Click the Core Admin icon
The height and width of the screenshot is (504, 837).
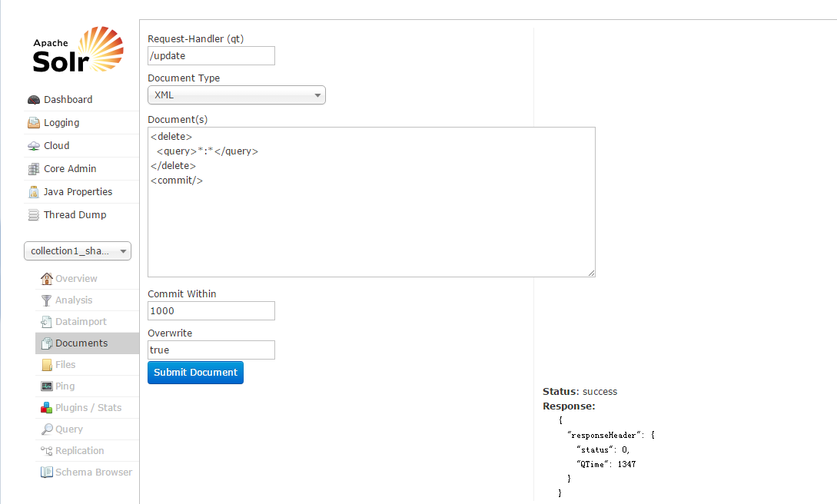[x=34, y=169]
